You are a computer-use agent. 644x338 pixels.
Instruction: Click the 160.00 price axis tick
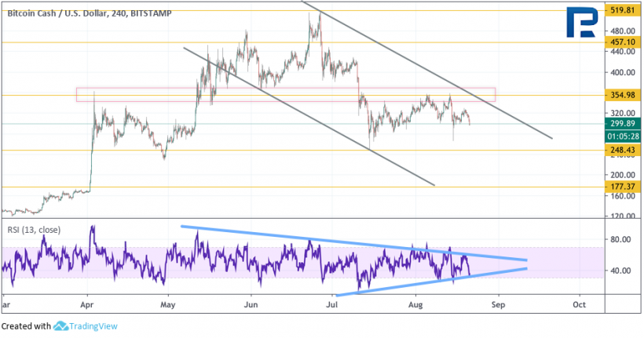click(623, 196)
